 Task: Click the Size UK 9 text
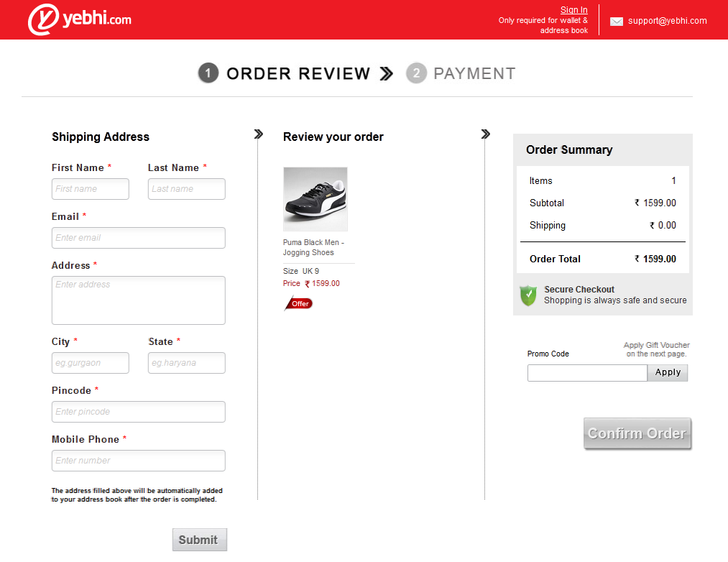click(301, 271)
